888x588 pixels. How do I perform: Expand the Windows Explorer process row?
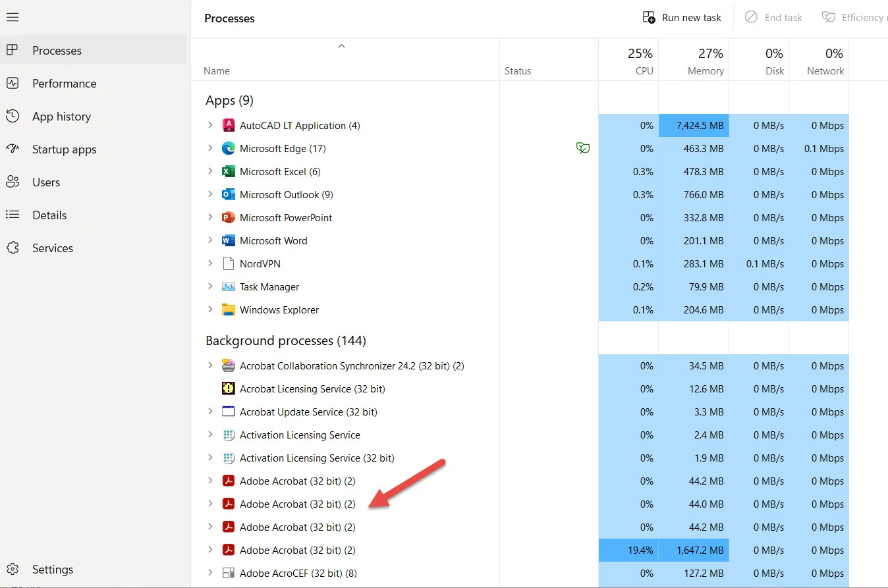210,309
